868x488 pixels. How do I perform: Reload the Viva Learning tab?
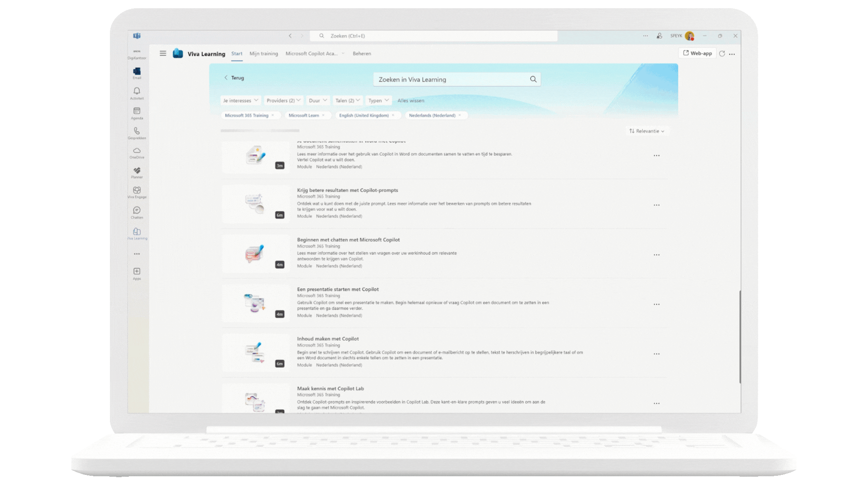722,53
